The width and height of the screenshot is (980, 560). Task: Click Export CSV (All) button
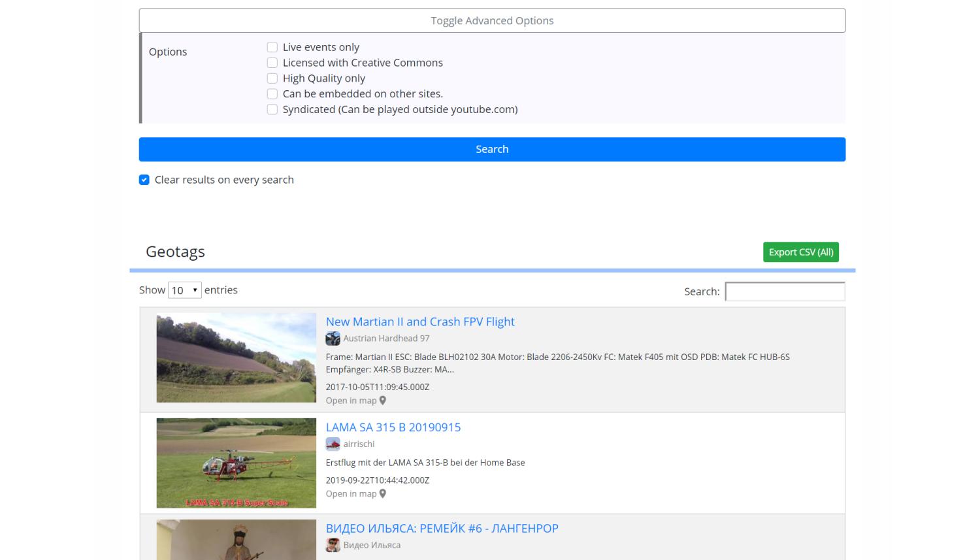point(800,252)
